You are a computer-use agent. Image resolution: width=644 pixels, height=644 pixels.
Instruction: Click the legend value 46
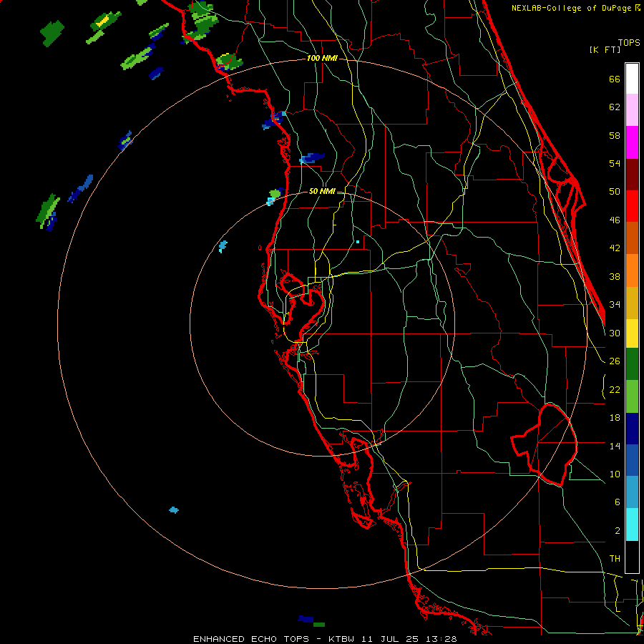pos(615,220)
